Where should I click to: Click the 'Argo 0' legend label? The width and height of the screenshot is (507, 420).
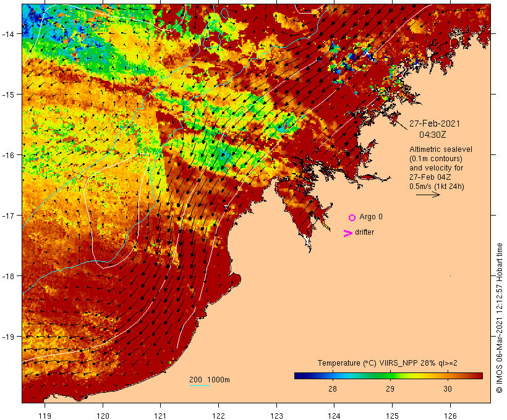pos(370,217)
